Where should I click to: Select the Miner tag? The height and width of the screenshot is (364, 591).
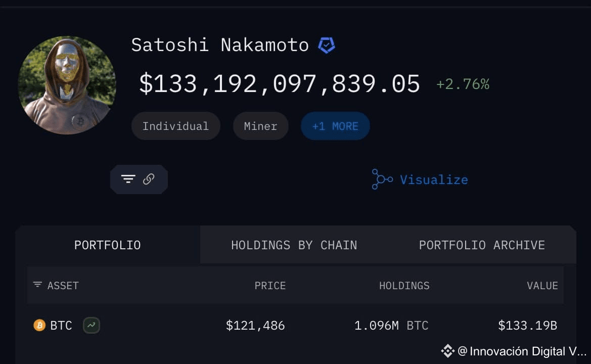[261, 126]
